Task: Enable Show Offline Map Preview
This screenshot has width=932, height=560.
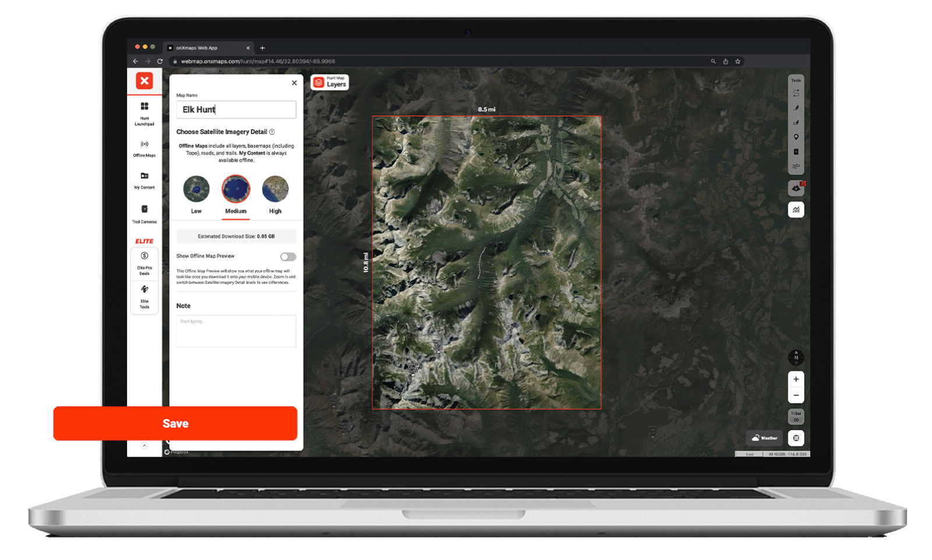Action: click(x=287, y=256)
